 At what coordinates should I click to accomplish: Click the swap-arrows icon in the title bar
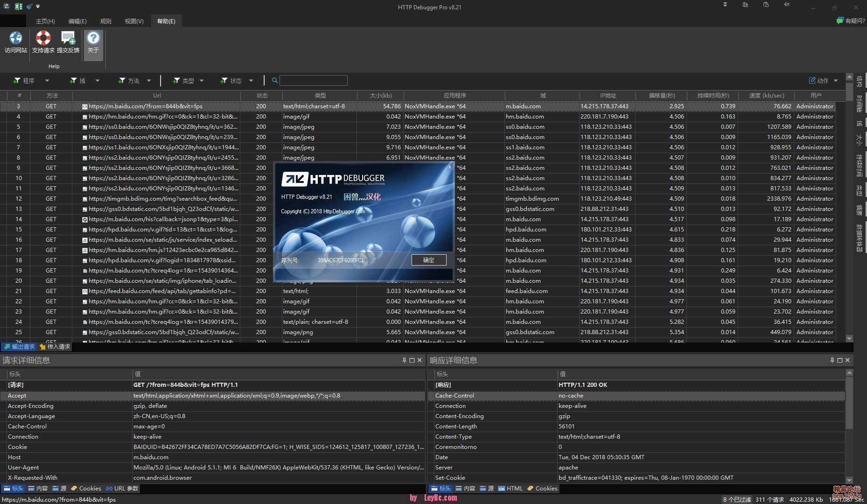point(7,7)
